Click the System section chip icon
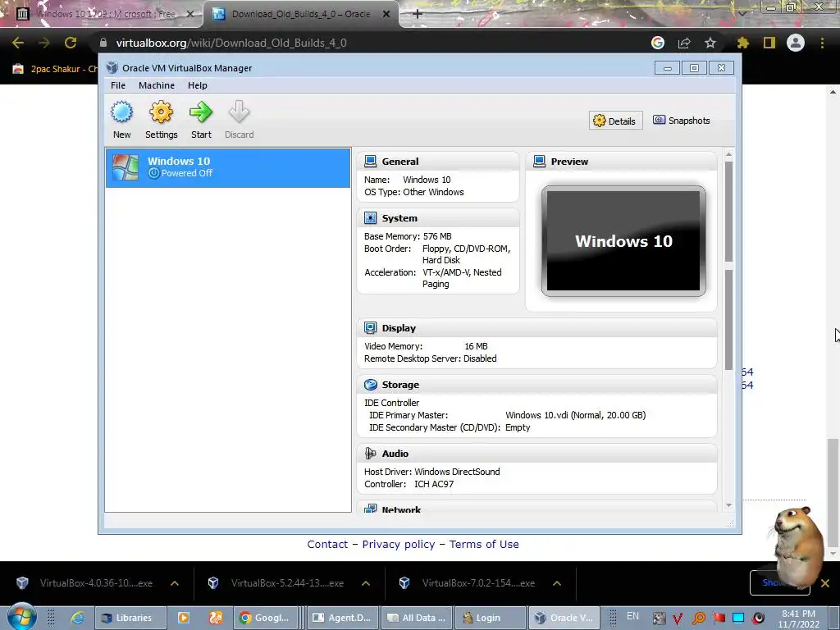Image resolution: width=840 pixels, height=630 pixels. tap(370, 218)
